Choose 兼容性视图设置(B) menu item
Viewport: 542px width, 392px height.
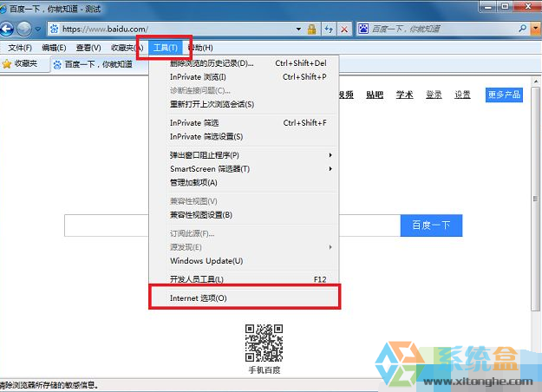click(x=244, y=215)
